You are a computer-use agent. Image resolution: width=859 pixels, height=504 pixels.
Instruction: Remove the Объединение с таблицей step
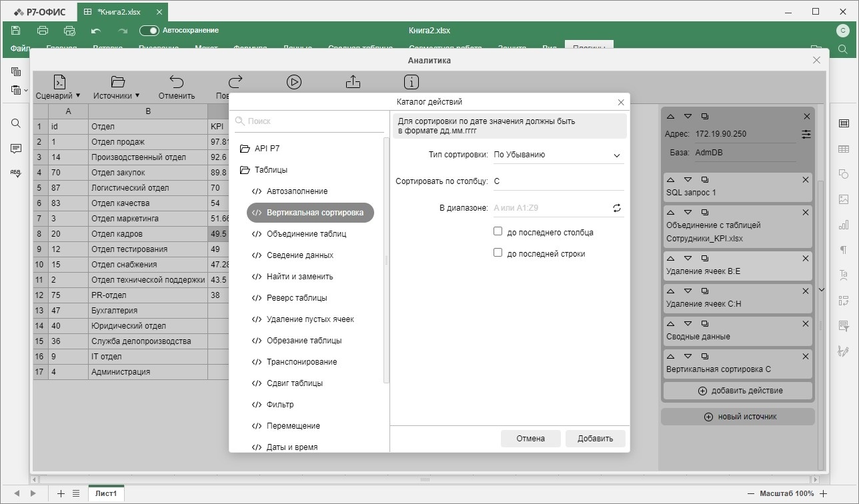(806, 213)
